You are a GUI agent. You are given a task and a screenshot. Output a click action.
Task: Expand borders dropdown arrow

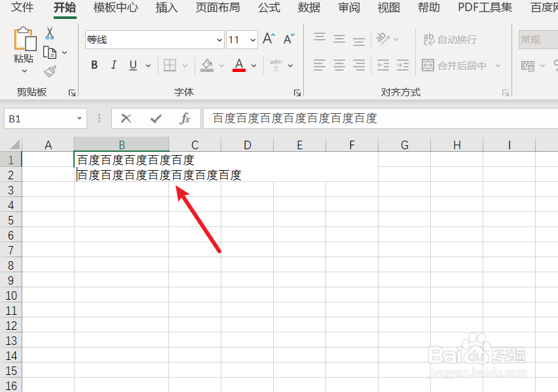185,65
